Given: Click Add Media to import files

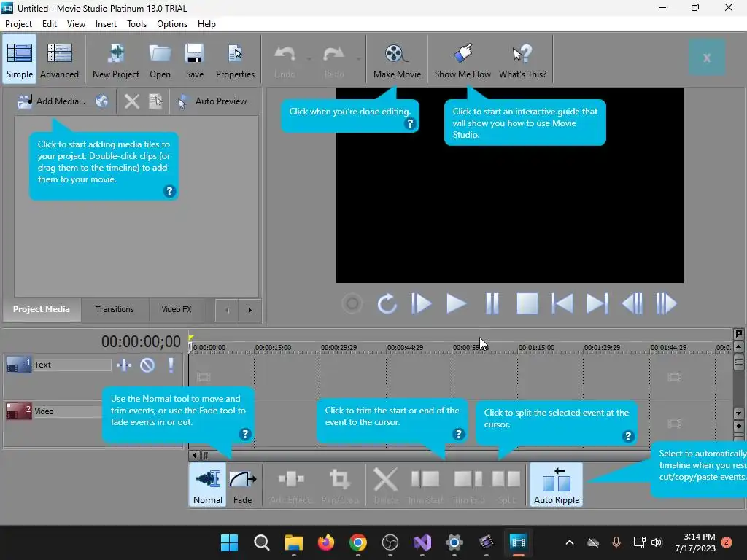Looking at the screenshot, I should click(x=51, y=101).
